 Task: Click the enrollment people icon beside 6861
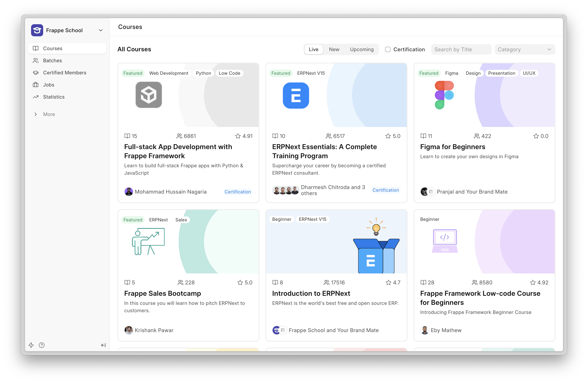pos(179,136)
